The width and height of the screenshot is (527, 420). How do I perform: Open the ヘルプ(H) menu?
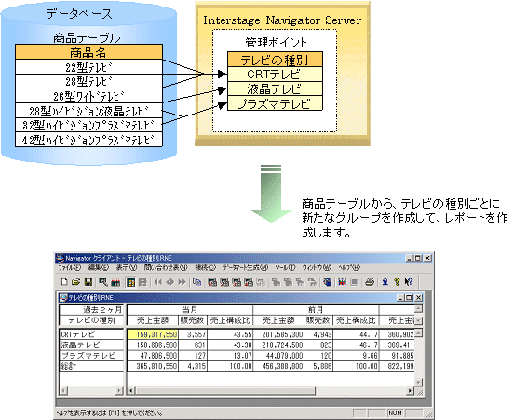click(x=349, y=267)
